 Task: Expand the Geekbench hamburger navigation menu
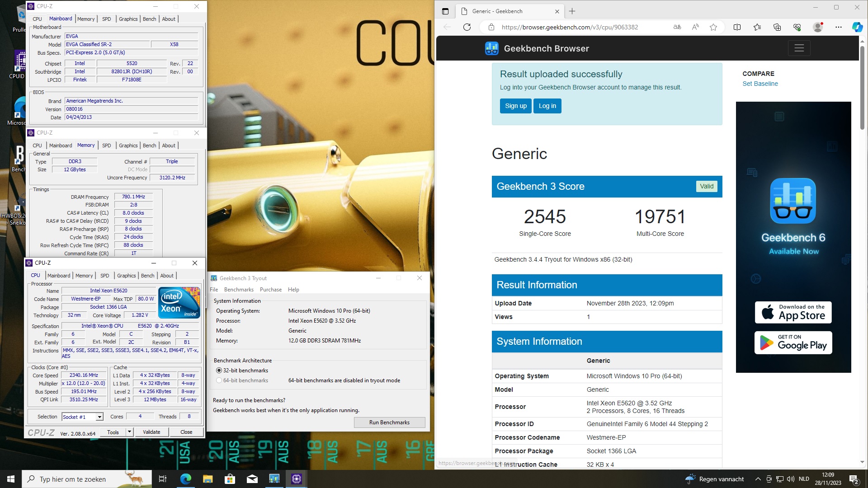pos(799,48)
